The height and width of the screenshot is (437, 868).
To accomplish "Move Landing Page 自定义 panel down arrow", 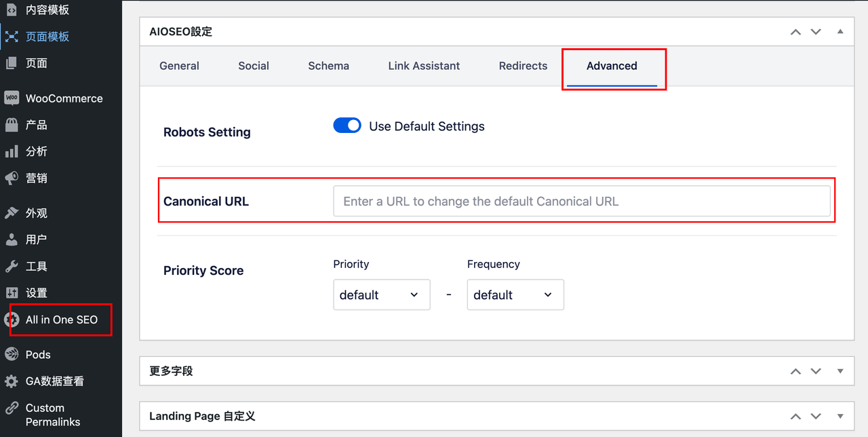I will coord(816,416).
